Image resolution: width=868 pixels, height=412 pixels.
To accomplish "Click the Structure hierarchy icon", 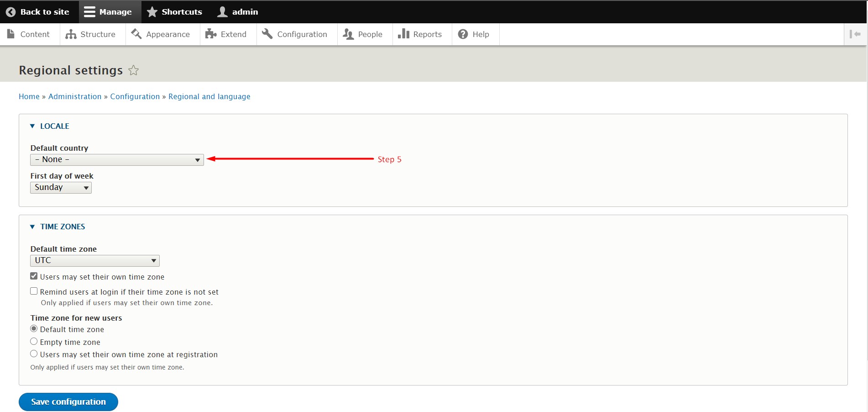I will coord(71,34).
